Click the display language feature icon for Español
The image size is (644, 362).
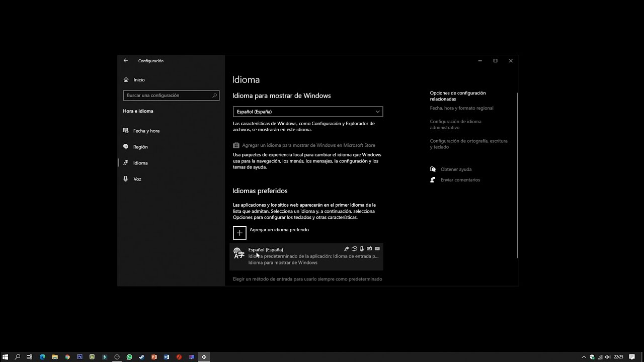[346, 249]
